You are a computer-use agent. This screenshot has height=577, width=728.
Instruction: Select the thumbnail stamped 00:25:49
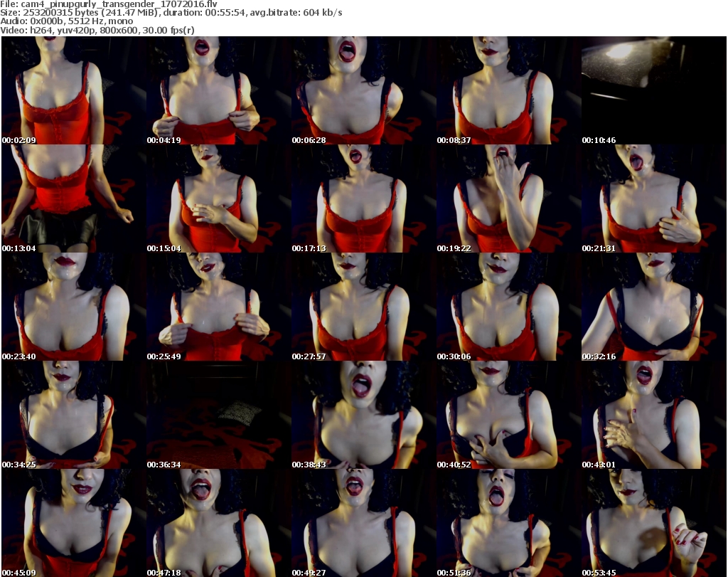click(x=219, y=307)
